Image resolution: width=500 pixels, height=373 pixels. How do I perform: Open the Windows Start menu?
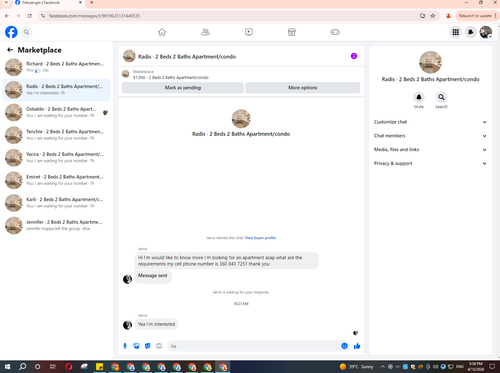point(7,367)
